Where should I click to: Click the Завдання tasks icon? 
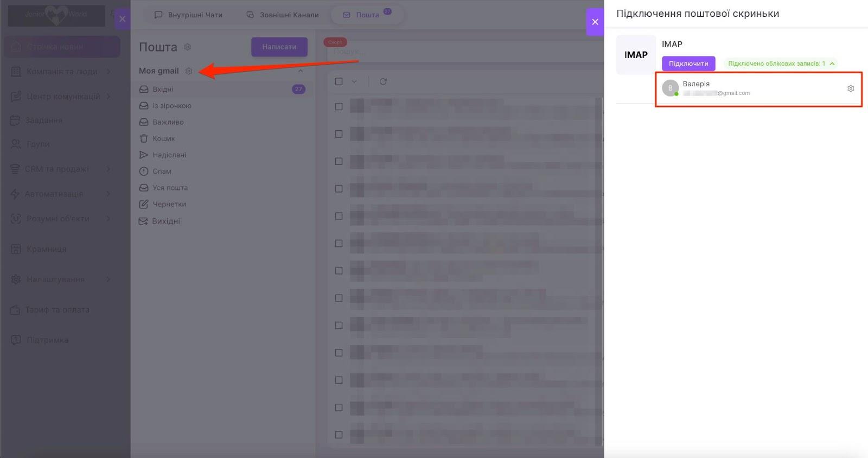pos(16,120)
